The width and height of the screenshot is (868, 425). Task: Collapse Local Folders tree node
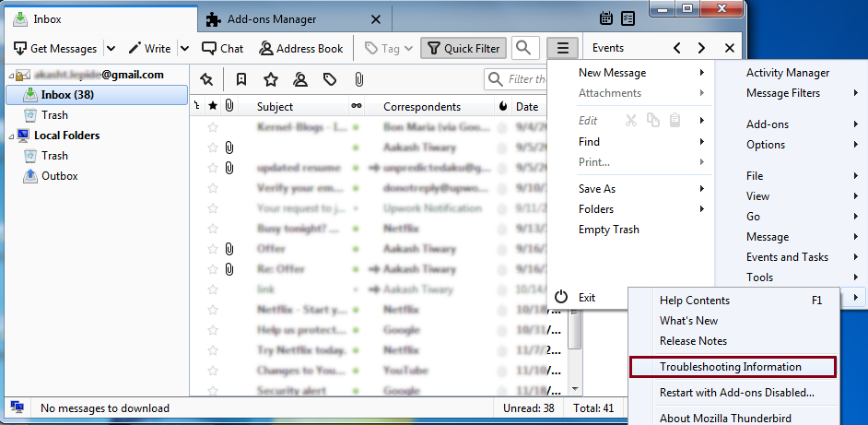point(10,136)
